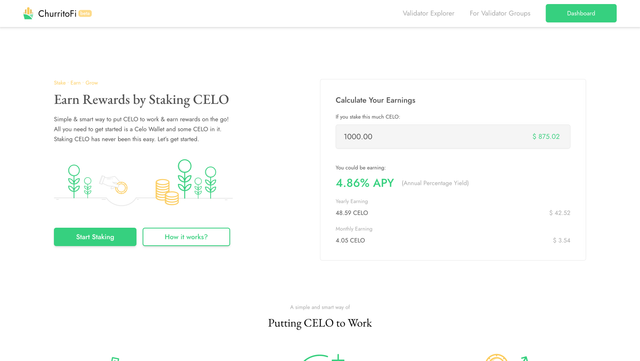The width and height of the screenshot is (640, 361).
Task: Click the CELO stake amount field
Action: [453, 136]
